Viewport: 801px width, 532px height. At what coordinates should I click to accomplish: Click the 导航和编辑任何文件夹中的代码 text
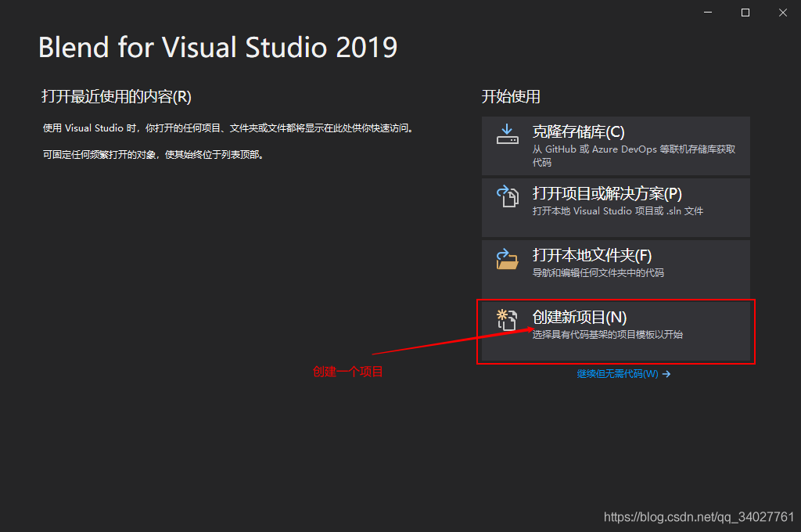pyautogui.click(x=598, y=273)
